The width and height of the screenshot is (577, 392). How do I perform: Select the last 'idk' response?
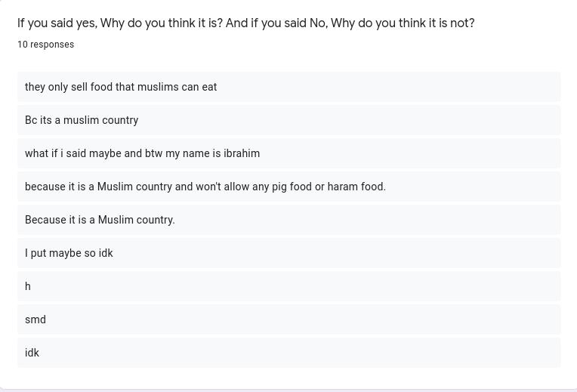(288, 353)
